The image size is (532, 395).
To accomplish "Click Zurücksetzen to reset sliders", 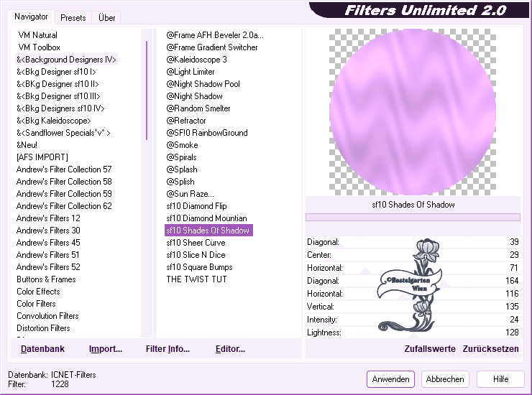I will 490,349.
